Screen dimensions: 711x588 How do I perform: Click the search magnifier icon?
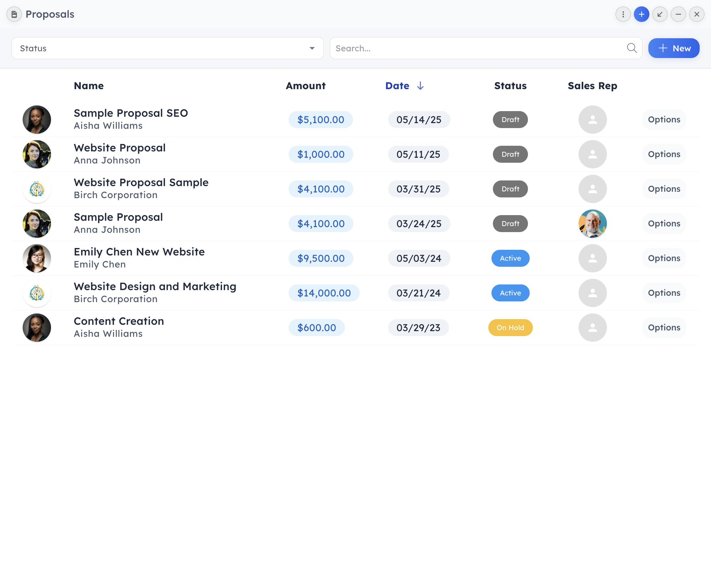click(632, 48)
